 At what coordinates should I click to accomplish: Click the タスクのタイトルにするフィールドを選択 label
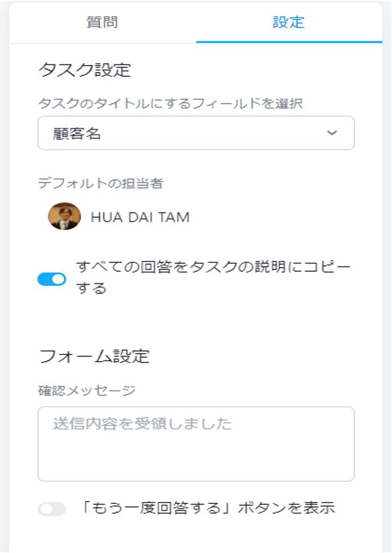(170, 103)
